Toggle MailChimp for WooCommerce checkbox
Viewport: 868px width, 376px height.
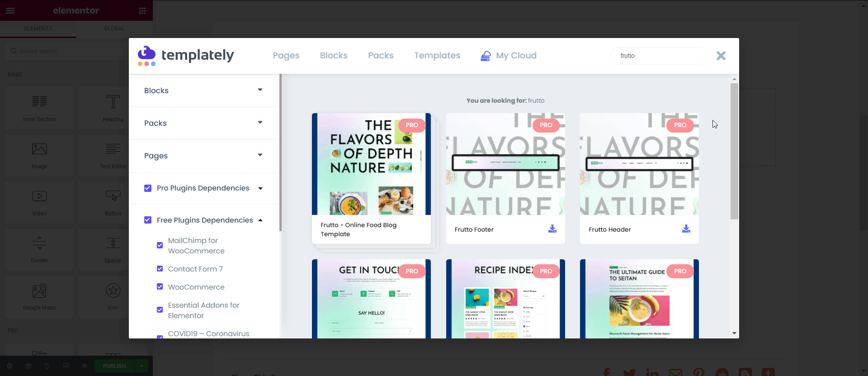click(x=160, y=245)
